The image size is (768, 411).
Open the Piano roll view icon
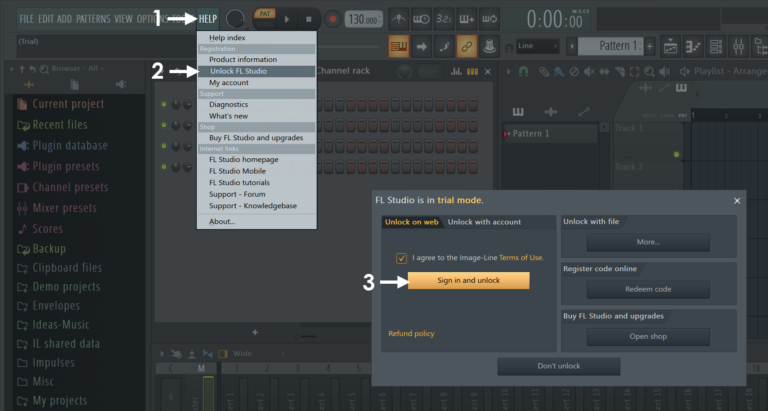(693, 47)
